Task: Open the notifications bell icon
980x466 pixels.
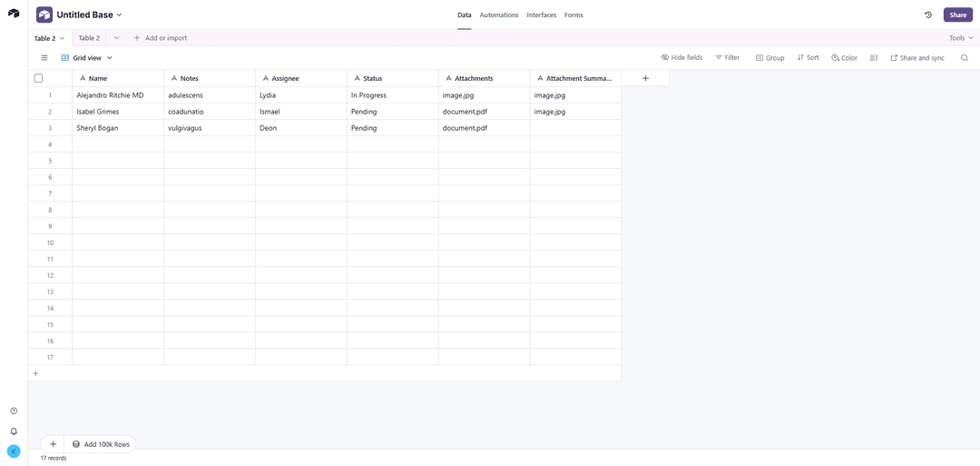Action: (14, 431)
